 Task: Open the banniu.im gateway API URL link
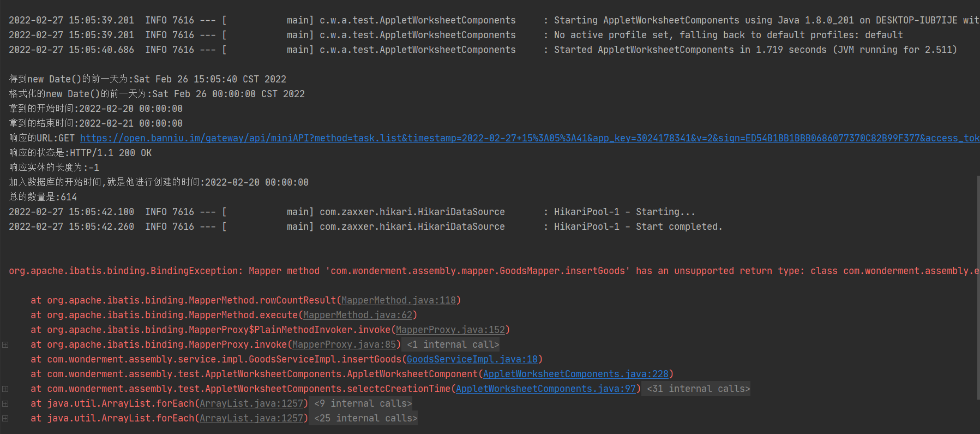point(530,138)
